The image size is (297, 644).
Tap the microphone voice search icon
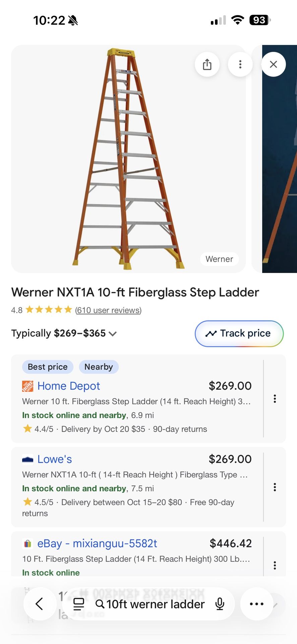point(220,604)
